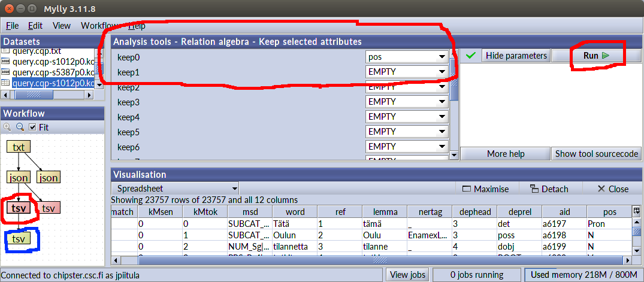This screenshot has width=644, height=282.
Task: Click the View jobs button
Action: pos(407,275)
